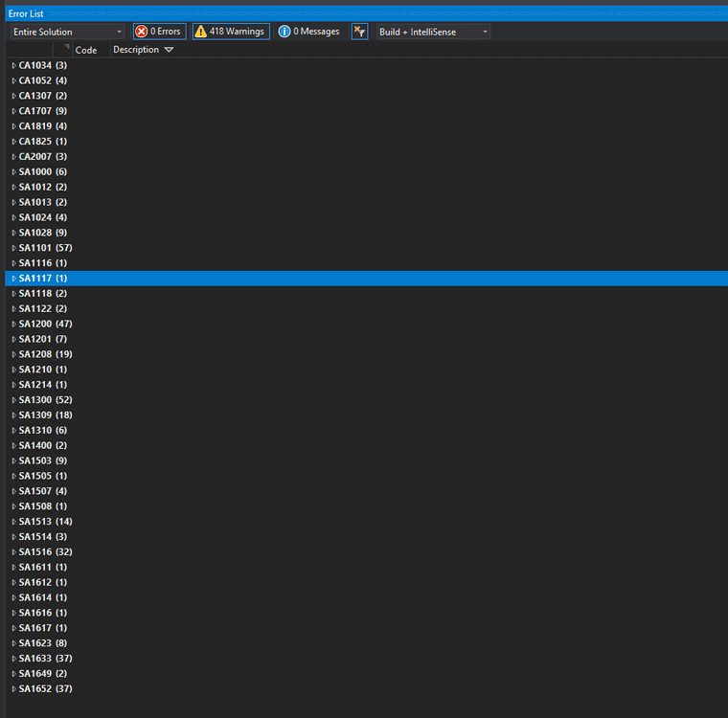
Task: Select the SA1400 (2) row
Action: pyautogui.click(x=366, y=445)
